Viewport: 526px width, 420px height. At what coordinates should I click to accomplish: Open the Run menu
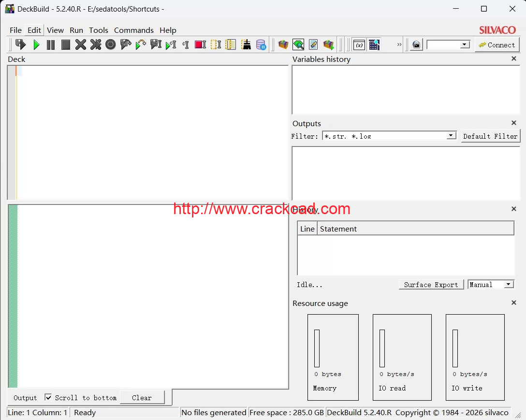click(76, 30)
